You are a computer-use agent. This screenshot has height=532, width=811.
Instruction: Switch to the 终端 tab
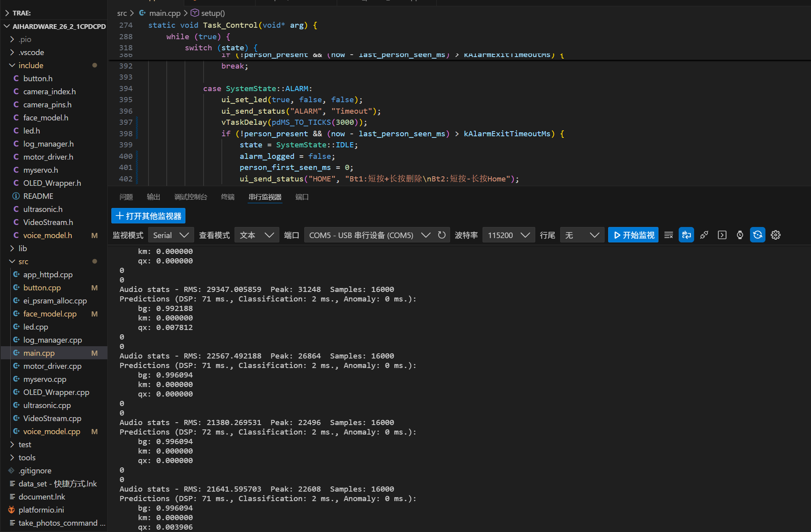[x=227, y=197]
